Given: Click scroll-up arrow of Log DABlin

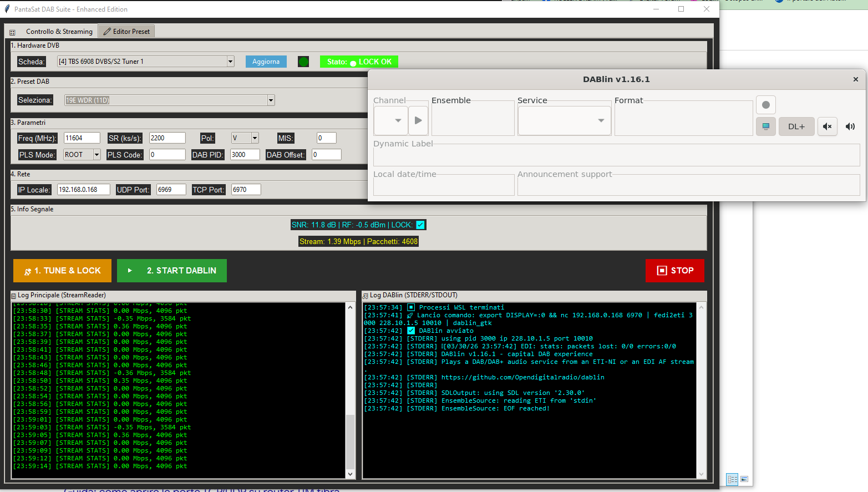Looking at the screenshot, I should (701, 307).
